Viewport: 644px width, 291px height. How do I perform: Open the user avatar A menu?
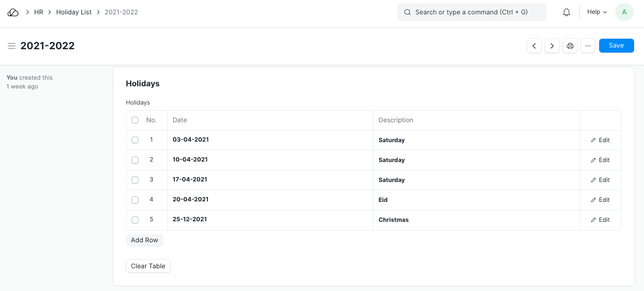pyautogui.click(x=624, y=12)
